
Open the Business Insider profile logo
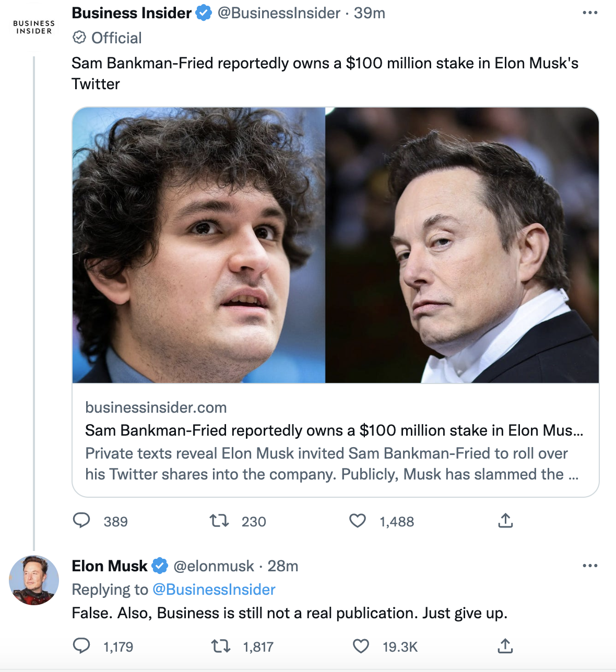pyautogui.click(x=34, y=27)
